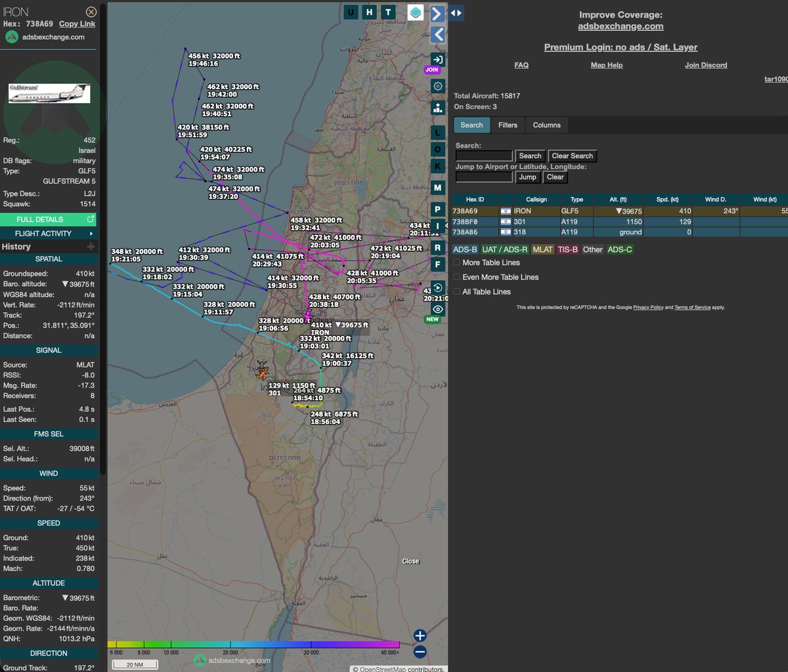Toggle the I map option button

tap(438, 226)
